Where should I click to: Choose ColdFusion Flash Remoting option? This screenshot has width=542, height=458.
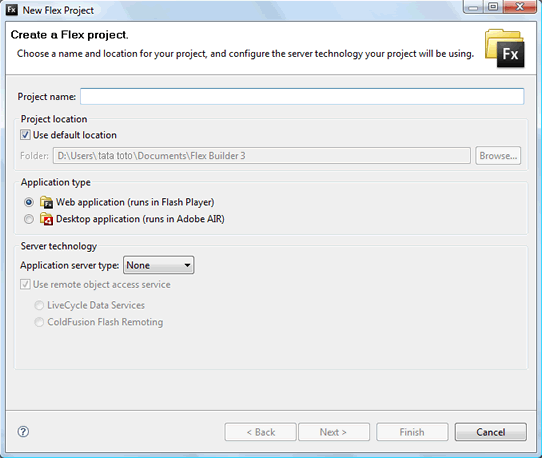click(39, 322)
